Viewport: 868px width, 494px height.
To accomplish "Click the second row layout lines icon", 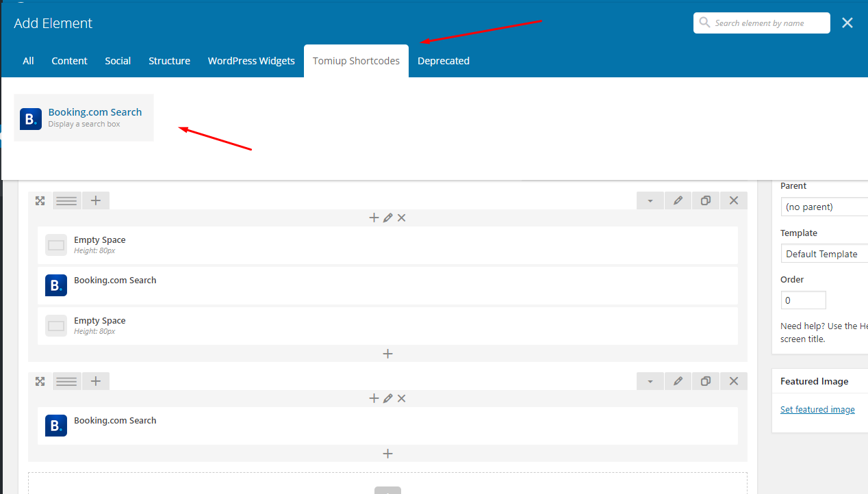I will pos(66,381).
